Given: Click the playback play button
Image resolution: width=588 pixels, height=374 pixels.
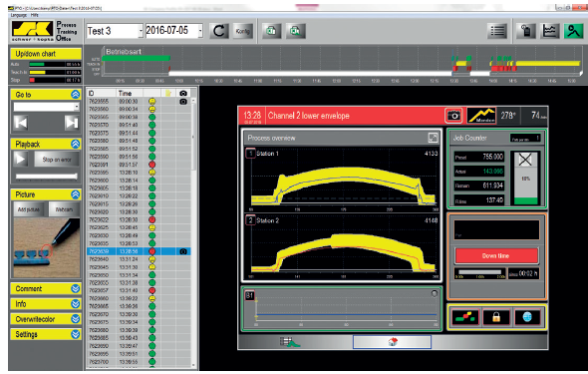Looking at the screenshot, I should click(21, 160).
